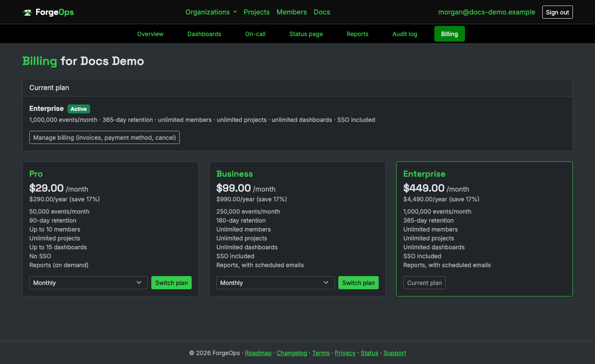Sign out of the account
Image resolution: width=595 pixels, height=364 pixels.
(557, 12)
